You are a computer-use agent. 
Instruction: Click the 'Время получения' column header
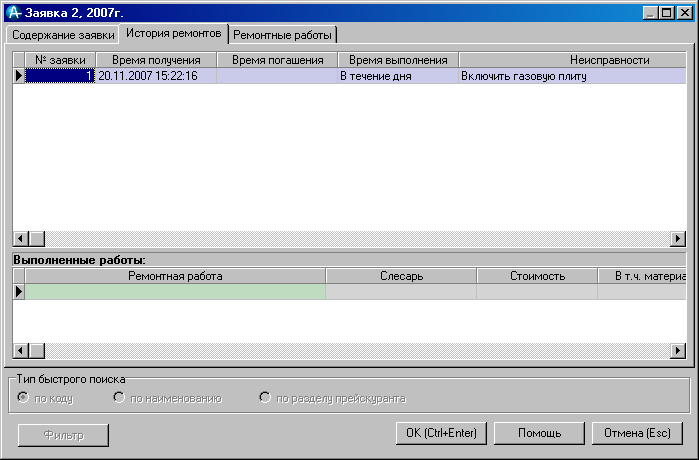(155, 60)
